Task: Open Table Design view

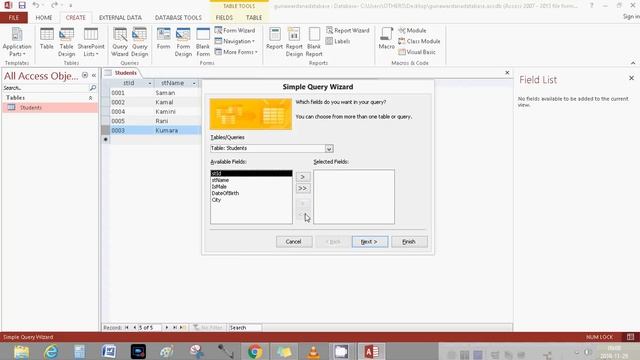Action: tap(66, 42)
